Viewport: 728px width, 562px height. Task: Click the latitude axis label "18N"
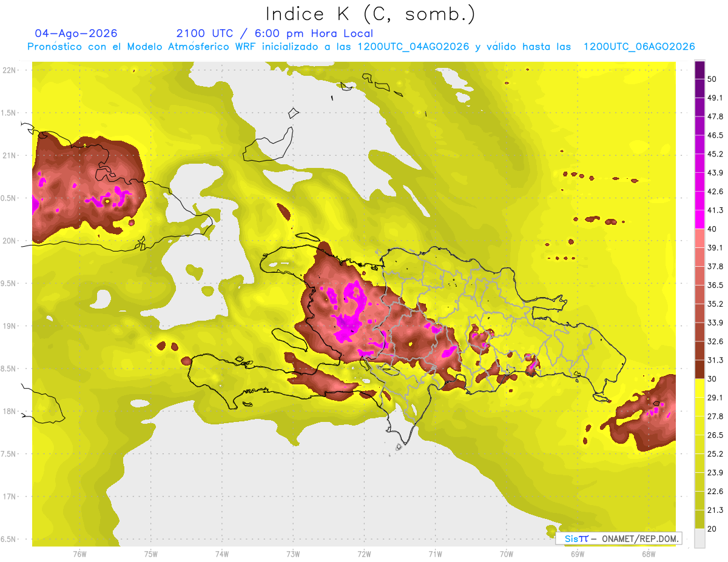10,411
